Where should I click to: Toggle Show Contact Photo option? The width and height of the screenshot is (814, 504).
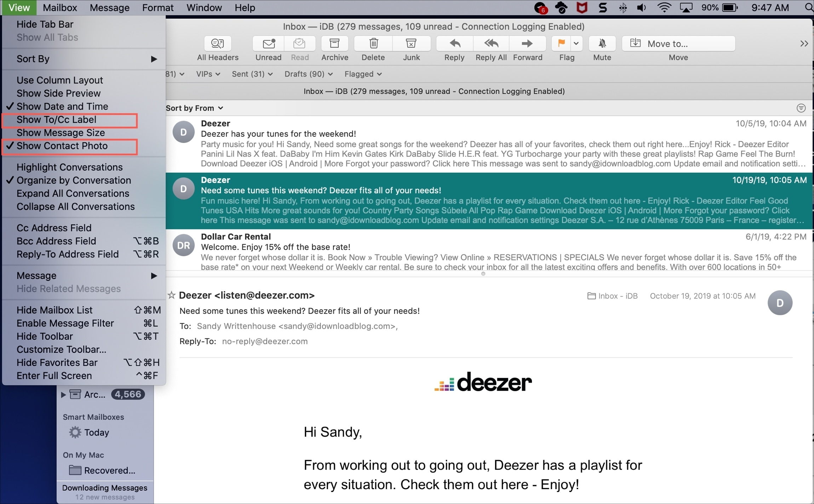click(84, 146)
